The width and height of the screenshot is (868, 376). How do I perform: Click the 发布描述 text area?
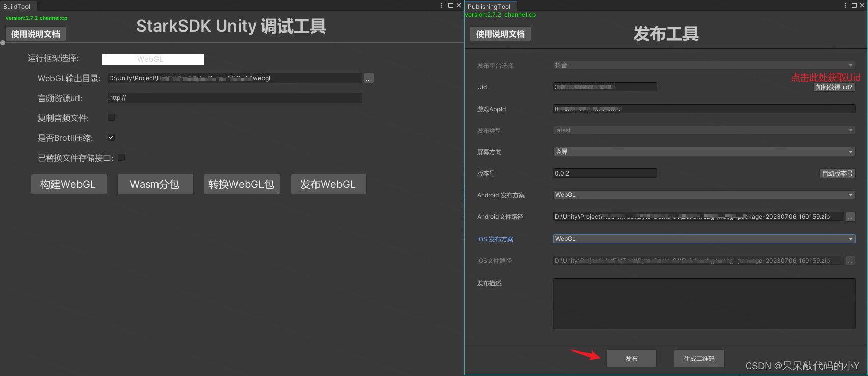tap(704, 304)
